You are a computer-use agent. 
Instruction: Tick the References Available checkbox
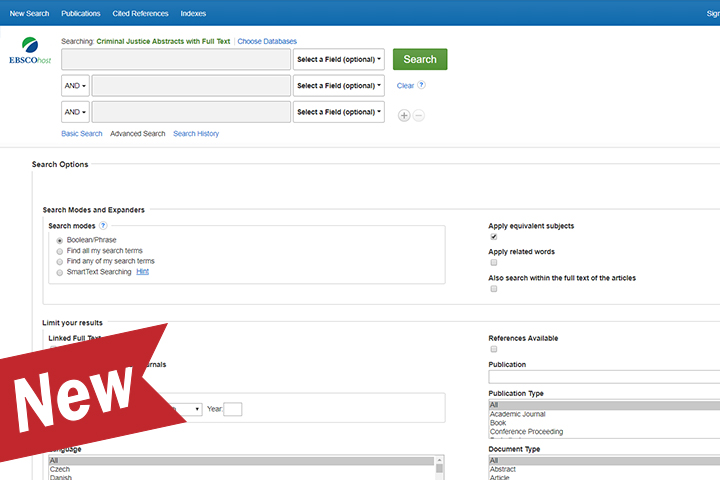point(493,349)
